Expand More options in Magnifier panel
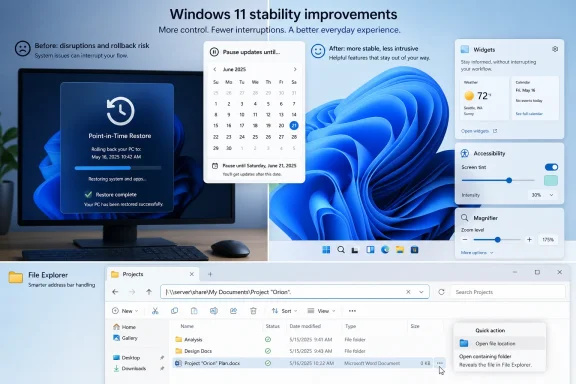The height and width of the screenshot is (384, 576). click(x=476, y=253)
